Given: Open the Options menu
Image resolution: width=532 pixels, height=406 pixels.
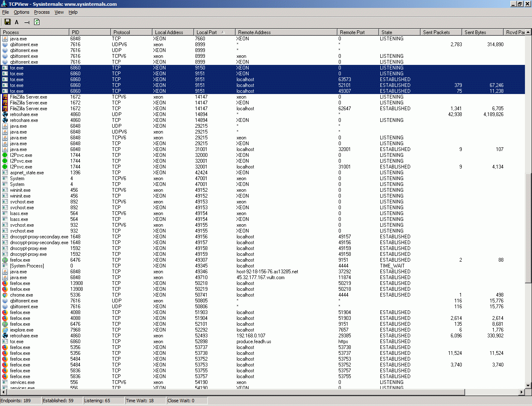Looking at the screenshot, I should click(22, 12).
